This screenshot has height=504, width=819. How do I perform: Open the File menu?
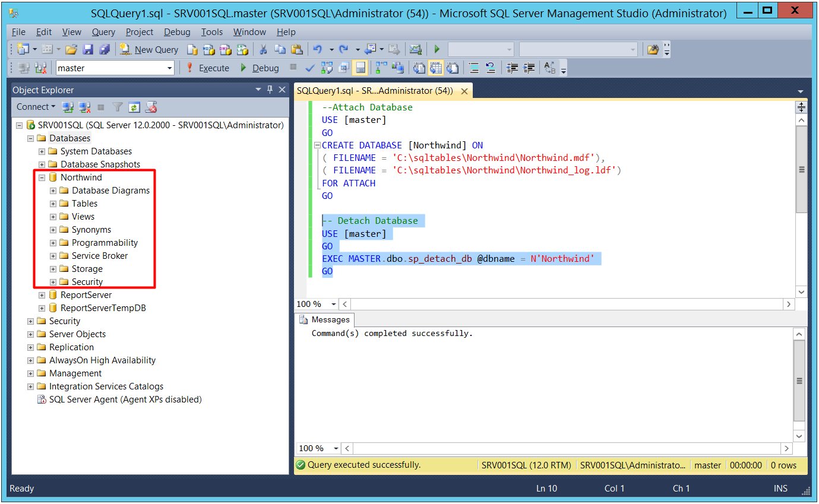pyautogui.click(x=18, y=32)
